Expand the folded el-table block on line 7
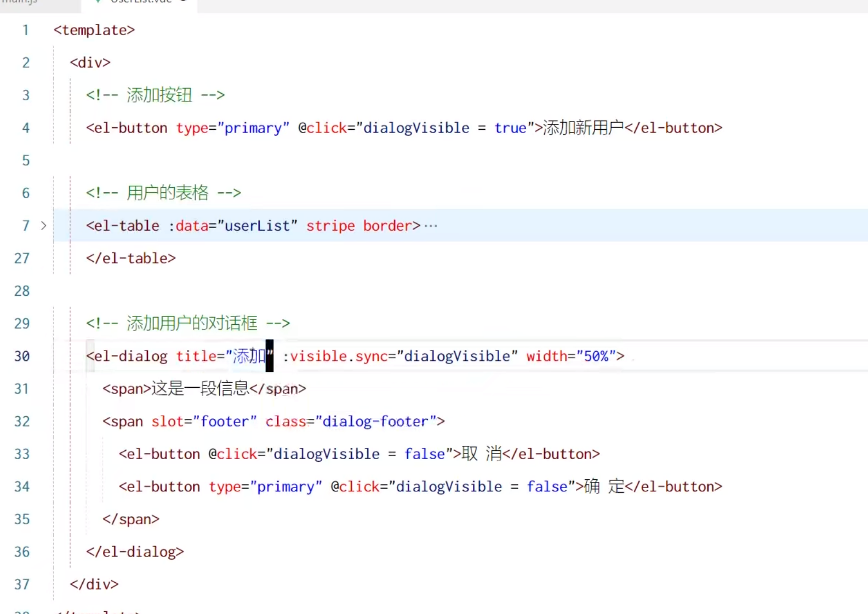Screen dimensions: 868x614 43,226
